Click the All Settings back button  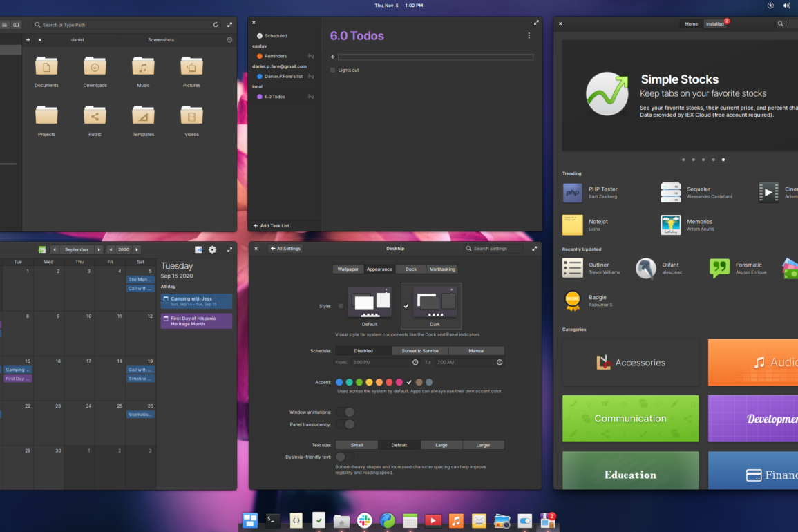285,249
